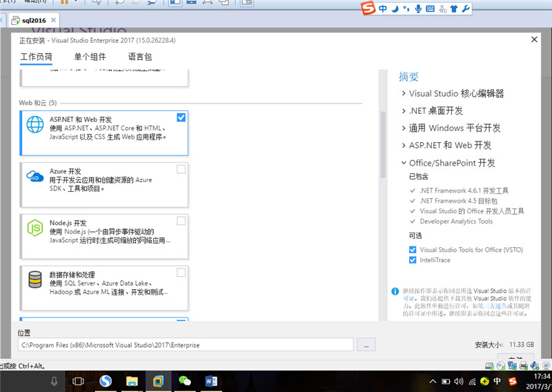Click the moon icon on the IME toolbar
The image size is (552, 392).
coord(395,8)
